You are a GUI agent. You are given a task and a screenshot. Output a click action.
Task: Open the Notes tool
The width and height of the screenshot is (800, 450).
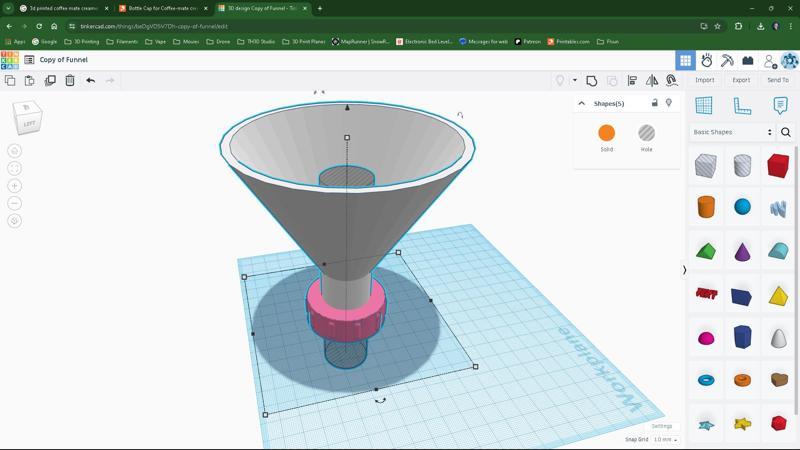pyautogui.click(x=780, y=105)
